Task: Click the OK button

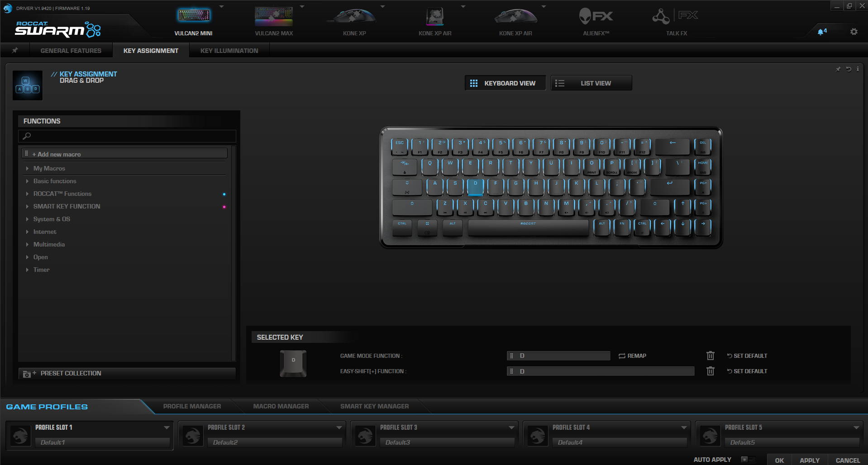Action: (779, 460)
